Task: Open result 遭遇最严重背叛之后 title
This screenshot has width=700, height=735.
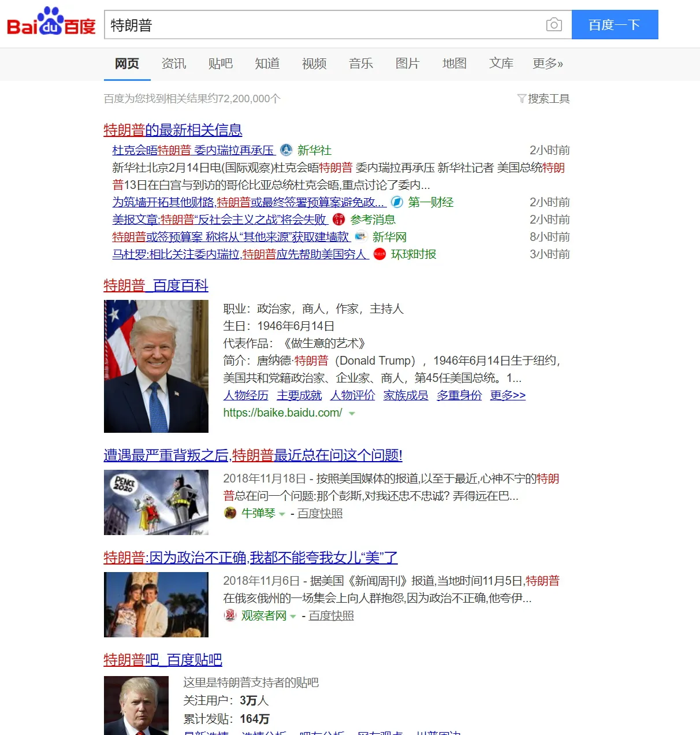Action: (x=253, y=455)
